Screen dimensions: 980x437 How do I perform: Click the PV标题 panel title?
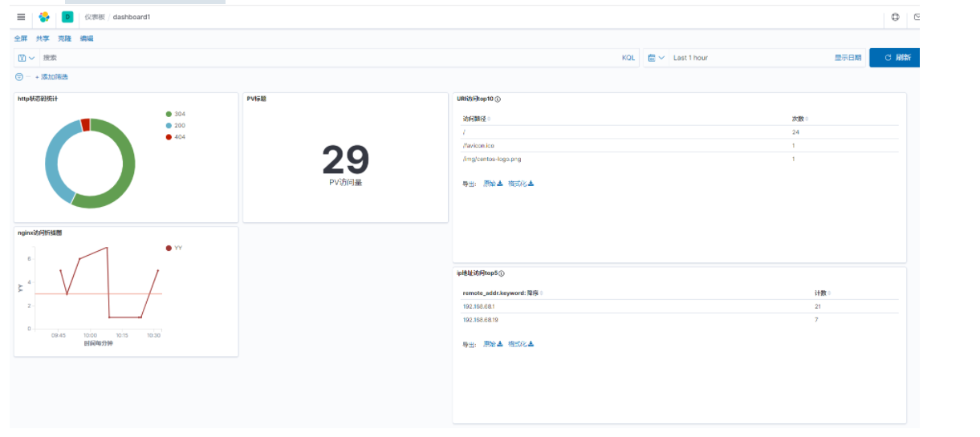(256, 99)
